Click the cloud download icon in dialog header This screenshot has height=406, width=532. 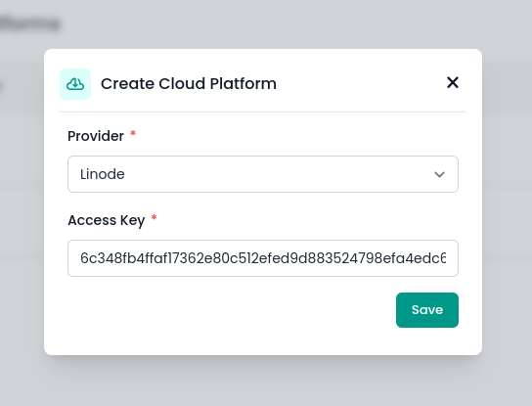(75, 84)
